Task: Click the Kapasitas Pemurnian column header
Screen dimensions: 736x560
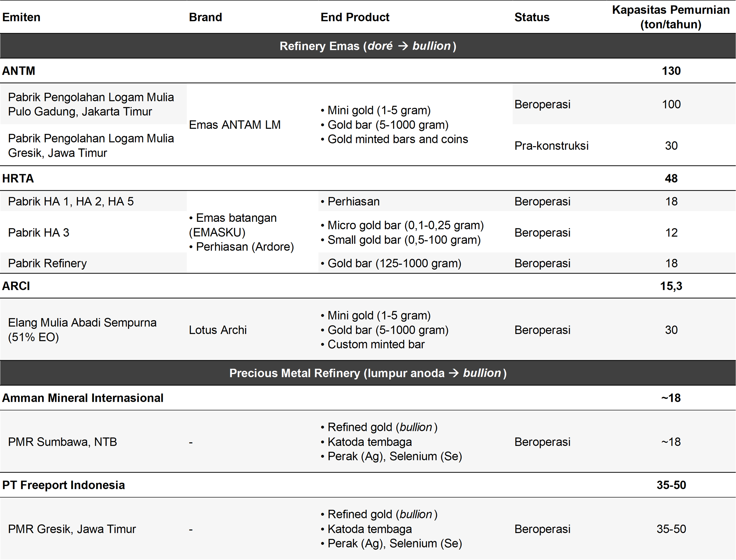Action: pos(671,17)
